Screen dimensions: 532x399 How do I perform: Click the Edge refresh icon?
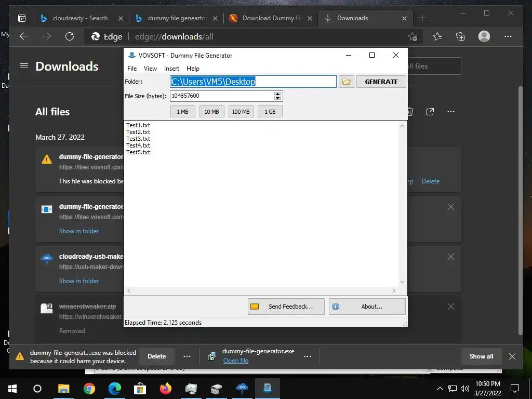[70, 36]
